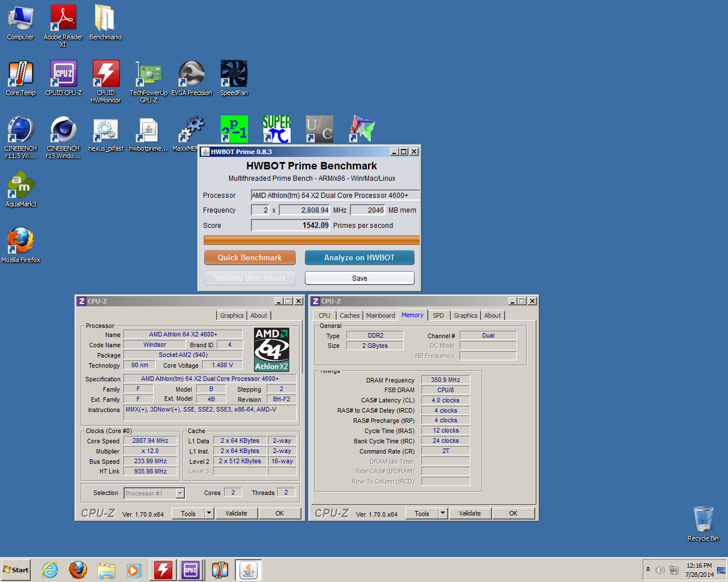Open About tab in right CPU-Z window
The height and width of the screenshot is (582, 728).
pos(493,315)
